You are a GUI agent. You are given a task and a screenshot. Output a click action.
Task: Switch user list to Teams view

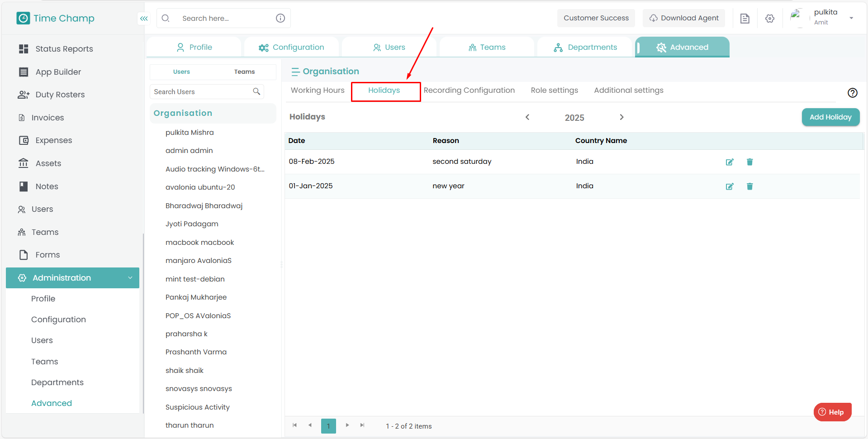coord(244,72)
